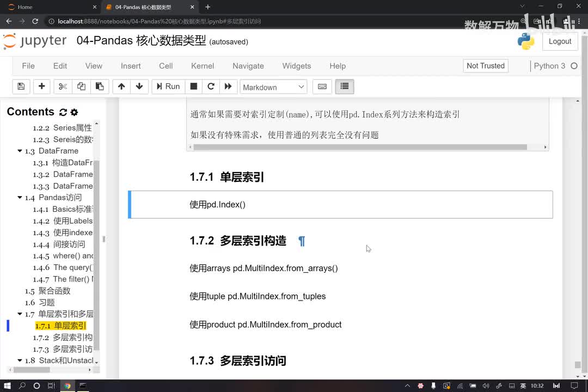Image resolution: width=588 pixels, height=392 pixels.
Task: Go to 1.7.3 entry in Contents
Action: coord(63,349)
